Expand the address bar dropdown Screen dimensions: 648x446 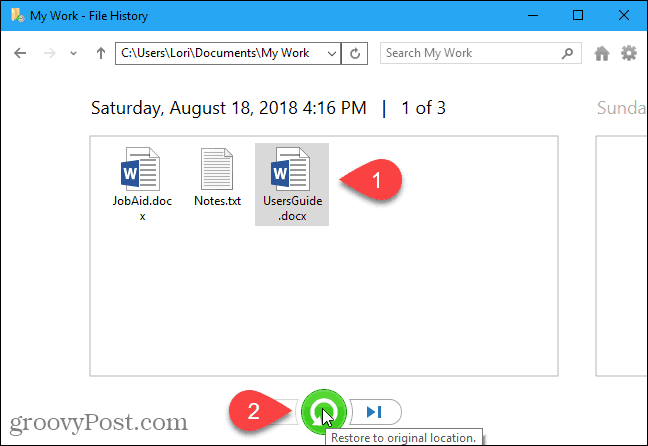click(331, 53)
